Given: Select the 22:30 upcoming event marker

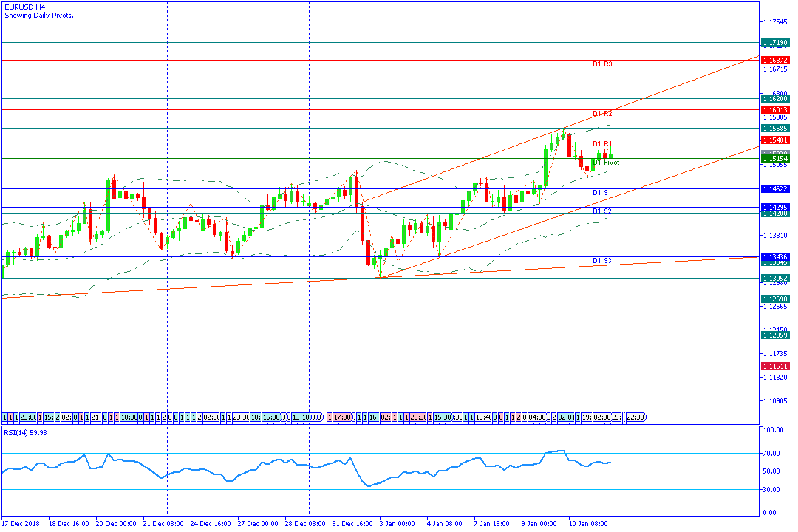Looking at the screenshot, I should pyautogui.click(x=635, y=417).
